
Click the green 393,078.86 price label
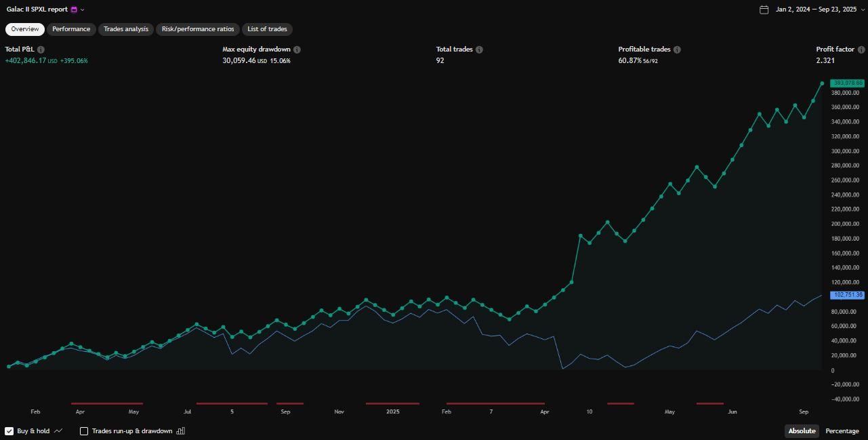point(847,83)
